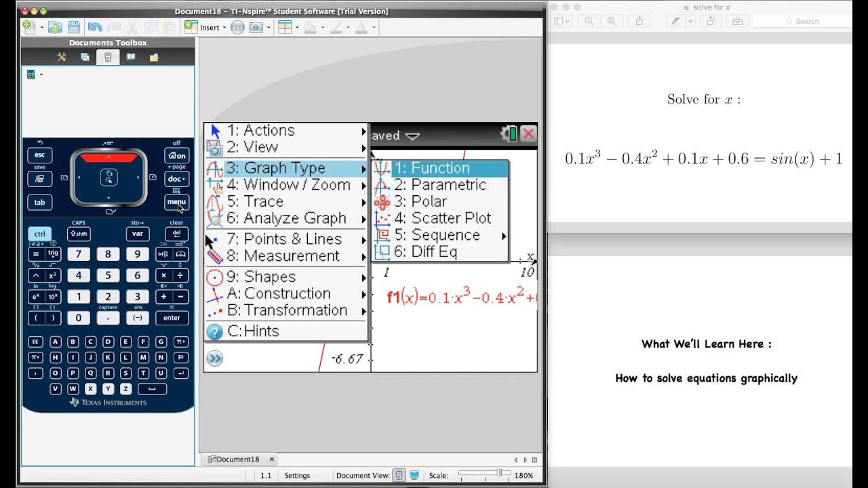Image resolution: width=868 pixels, height=488 pixels.
Task: Click Share icon in Preview window
Action: point(639,21)
